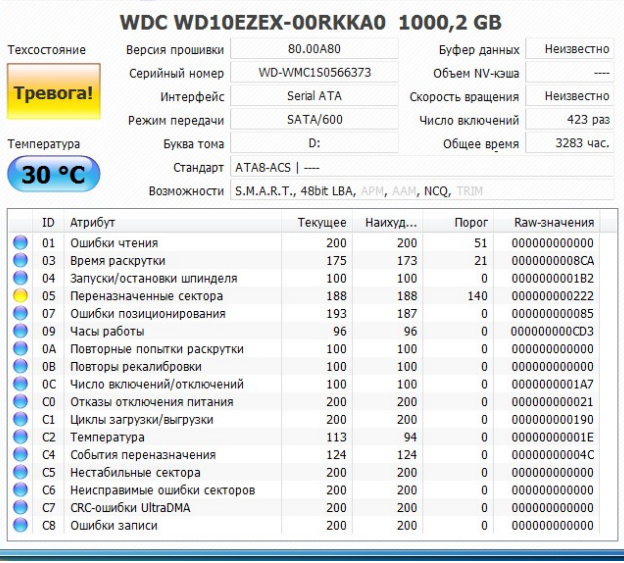This screenshot has height=563, width=624.
Task: Click the Техсостояние label
Action: coord(47,50)
